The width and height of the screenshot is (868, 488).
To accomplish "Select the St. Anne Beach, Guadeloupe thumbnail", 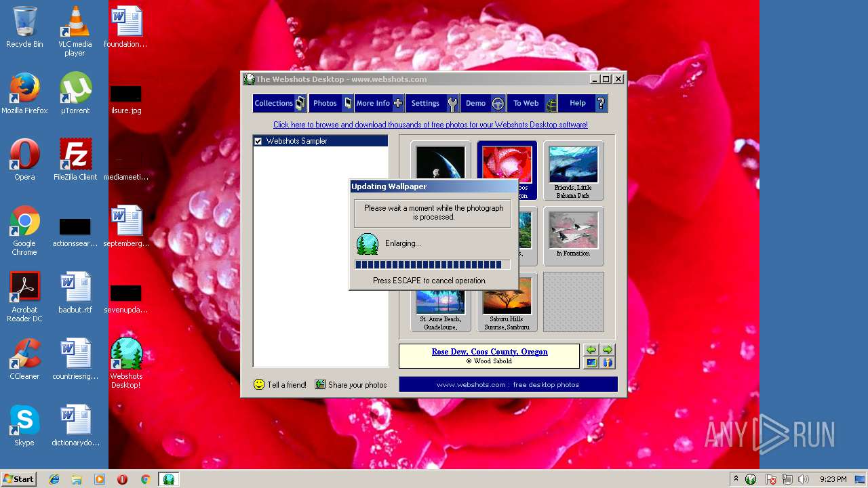I will [x=441, y=310].
